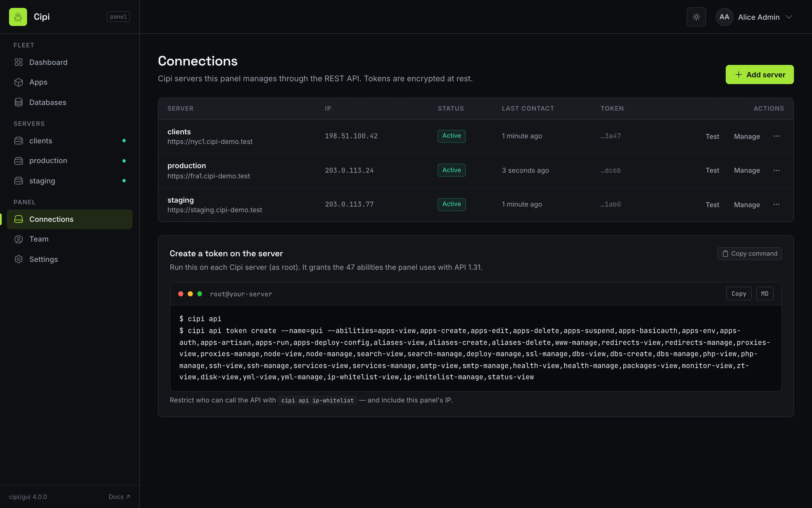Open more actions for clients row
This screenshot has width=812, height=508.
pos(776,136)
